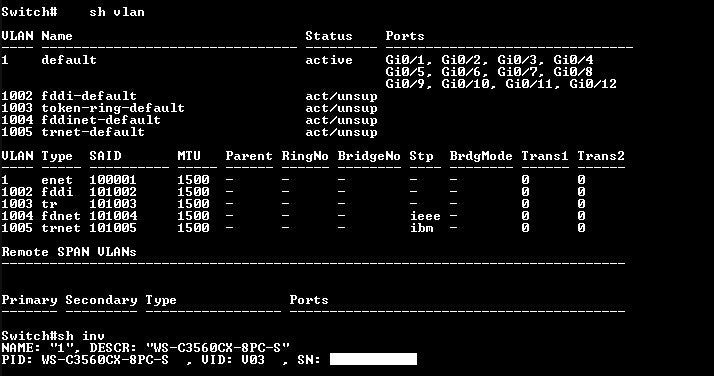The image size is (714, 376).
Task: Click the 'fddinet-default' VLAN name
Action: coord(101,120)
